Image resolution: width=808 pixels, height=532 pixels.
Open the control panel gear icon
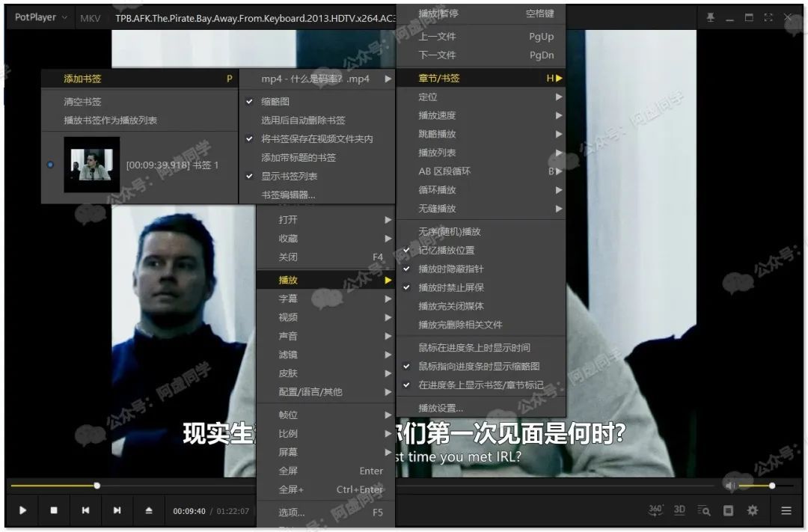coord(753,510)
